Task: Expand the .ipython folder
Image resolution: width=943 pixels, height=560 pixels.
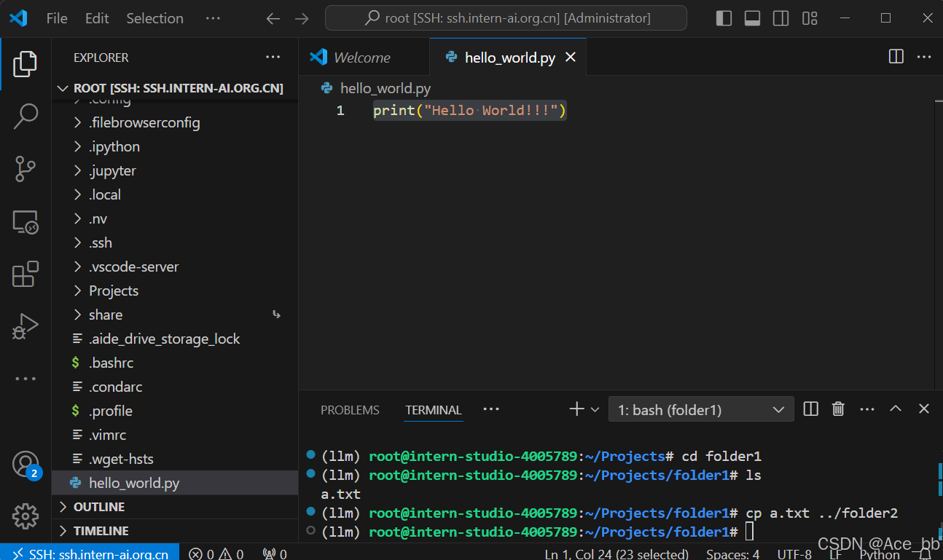Action: pyautogui.click(x=175, y=146)
